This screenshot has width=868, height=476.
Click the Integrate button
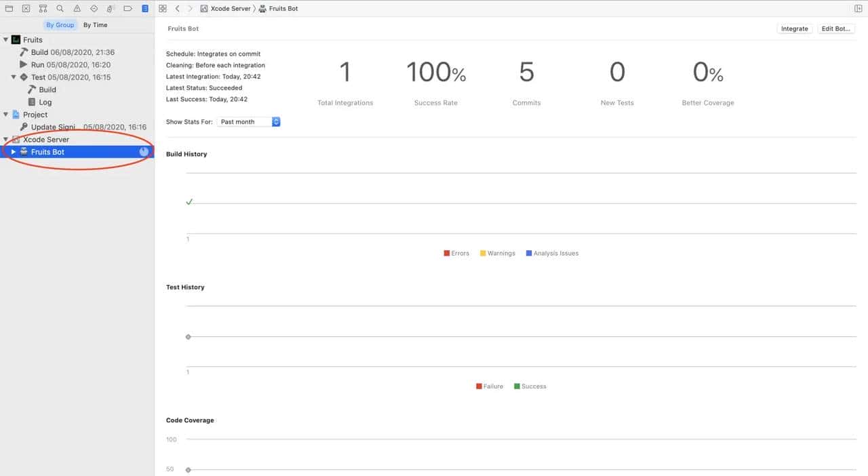coord(794,29)
